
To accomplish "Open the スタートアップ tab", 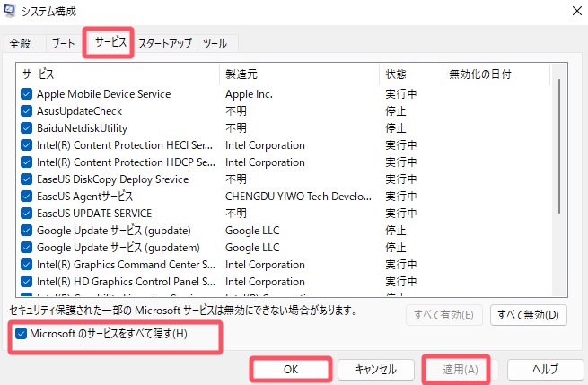I will tap(165, 43).
